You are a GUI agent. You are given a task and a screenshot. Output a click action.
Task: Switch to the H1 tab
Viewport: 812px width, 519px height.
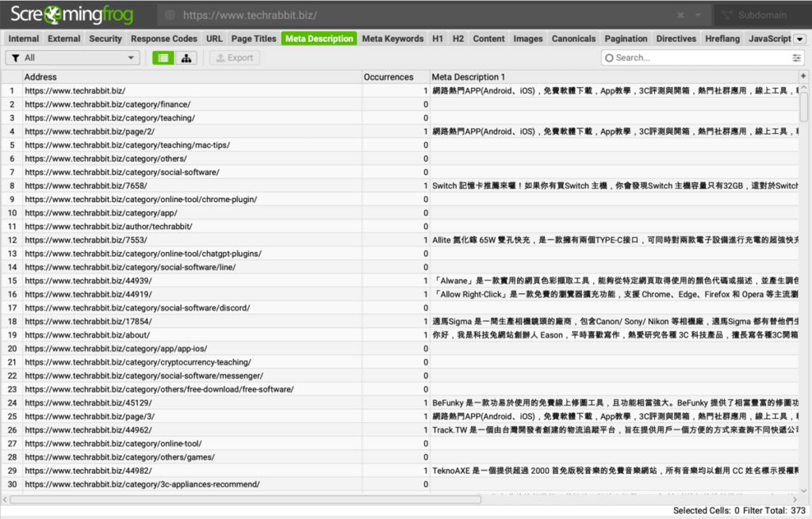(438, 39)
